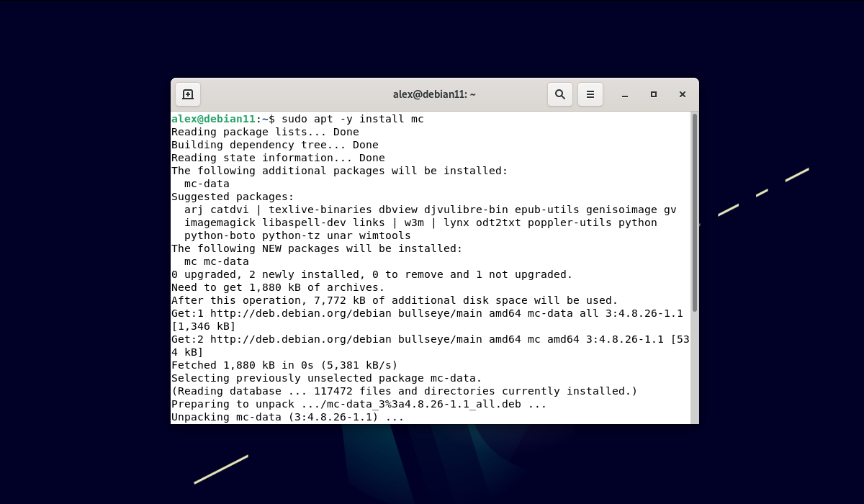
Task: Click the word 'imagemagick' in suggestions
Action: click(220, 222)
